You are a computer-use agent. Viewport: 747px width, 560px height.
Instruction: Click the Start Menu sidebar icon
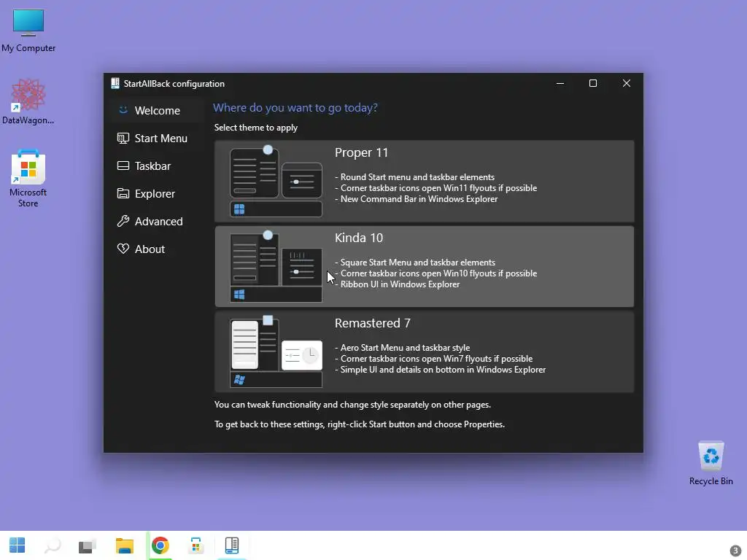[x=123, y=138]
